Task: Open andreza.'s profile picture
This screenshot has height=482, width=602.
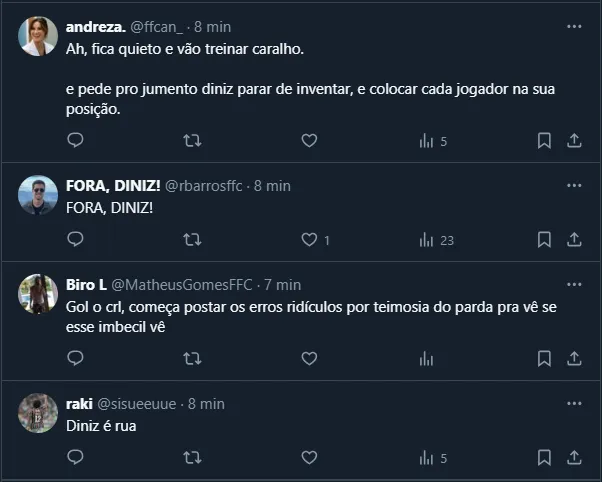Action: click(x=38, y=36)
